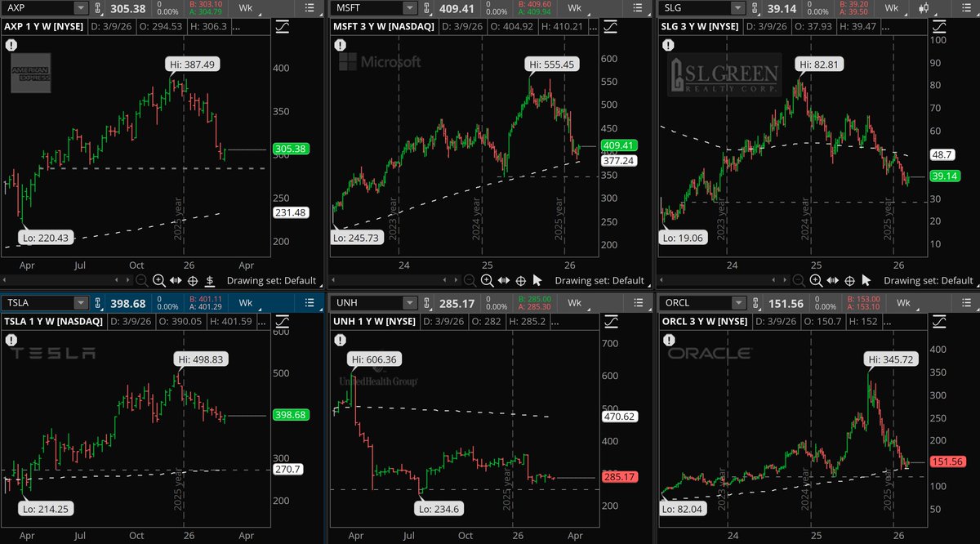The width and height of the screenshot is (980, 544).
Task: Open the MSFT chart settings menu icon
Action: point(638,8)
